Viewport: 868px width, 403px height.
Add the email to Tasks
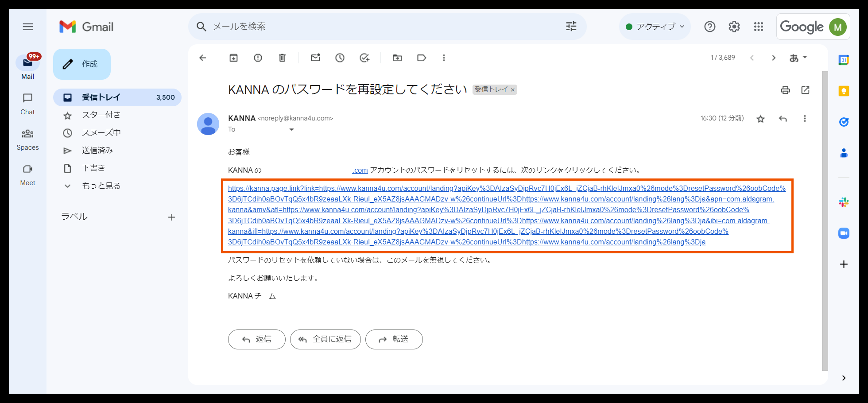pyautogui.click(x=364, y=58)
